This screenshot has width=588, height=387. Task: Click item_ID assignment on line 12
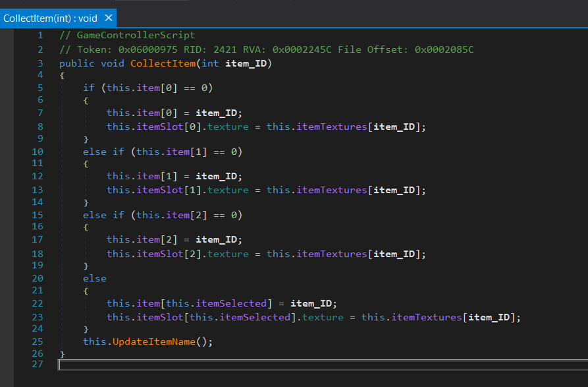coord(217,177)
